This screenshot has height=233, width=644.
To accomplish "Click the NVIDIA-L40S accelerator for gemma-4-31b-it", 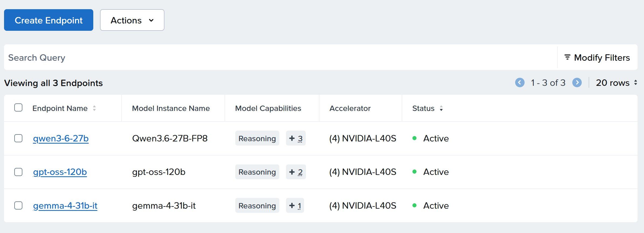I will [x=363, y=205].
